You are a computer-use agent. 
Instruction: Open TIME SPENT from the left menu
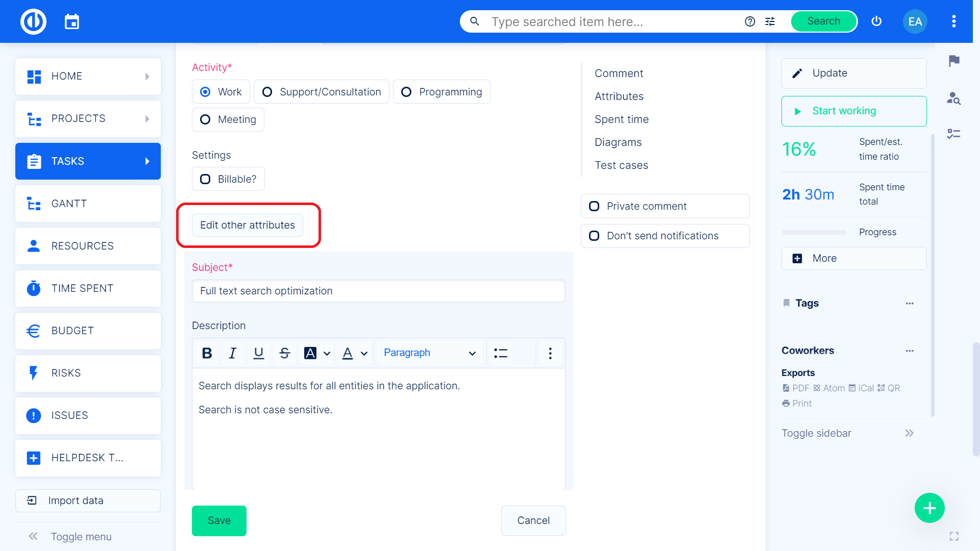tap(88, 288)
